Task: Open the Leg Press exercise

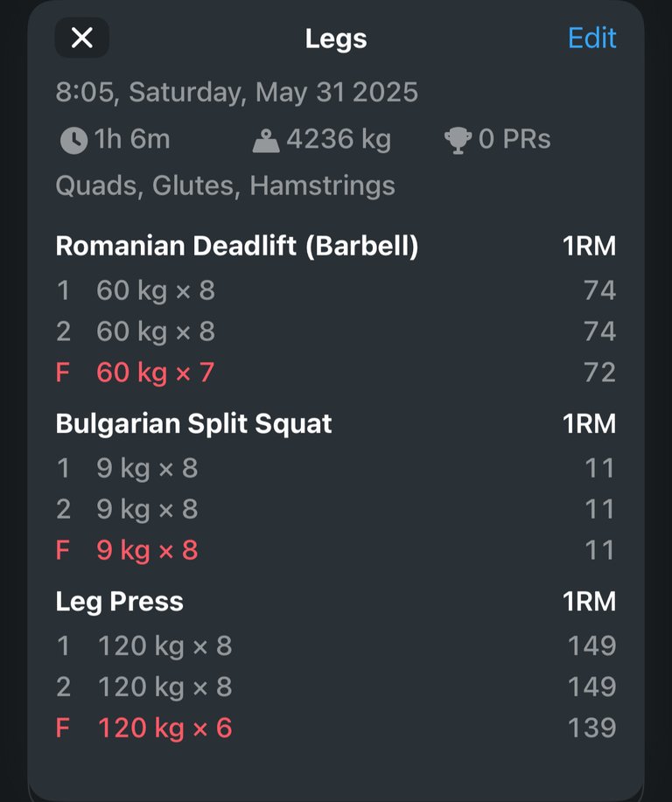Action: click(119, 602)
